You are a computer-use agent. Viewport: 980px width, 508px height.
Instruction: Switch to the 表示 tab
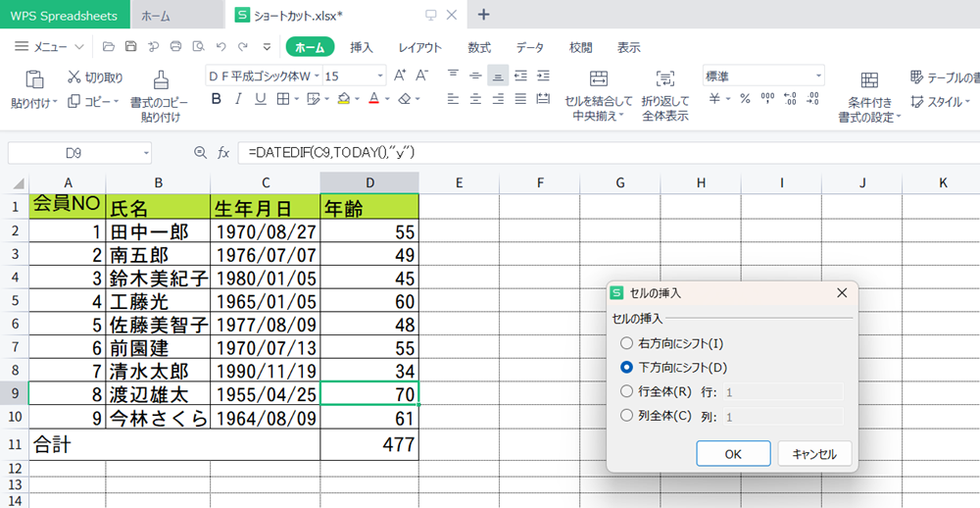point(629,47)
